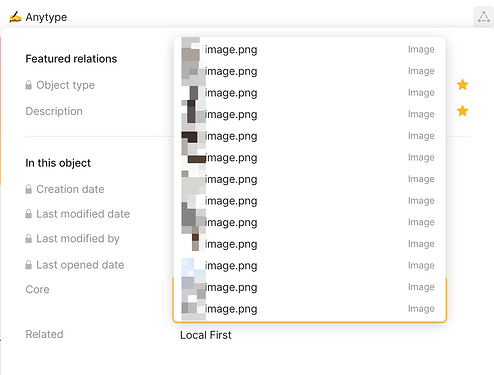Click the Featured relations section heading
The image size is (494, 375).
tap(71, 59)
